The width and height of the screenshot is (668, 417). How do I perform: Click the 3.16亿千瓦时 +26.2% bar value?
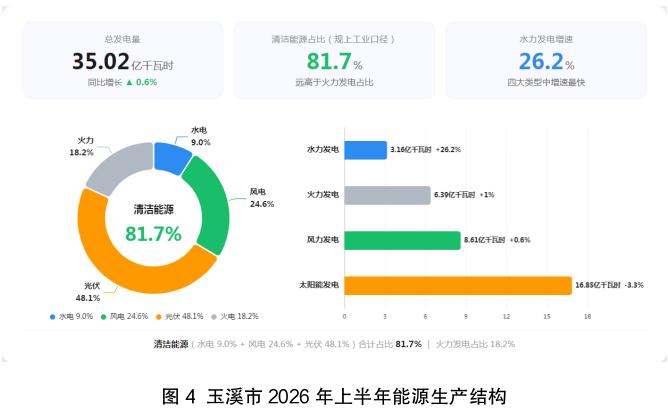426,150
